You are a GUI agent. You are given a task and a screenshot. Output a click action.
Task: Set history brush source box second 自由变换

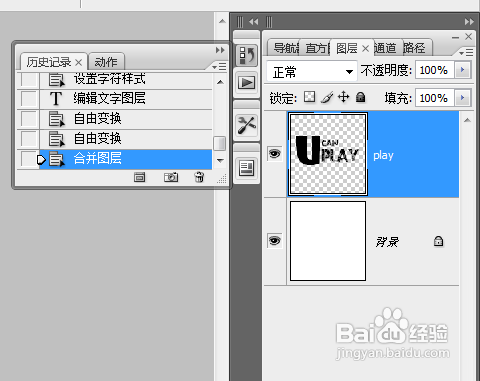click(x=29, y=139)
